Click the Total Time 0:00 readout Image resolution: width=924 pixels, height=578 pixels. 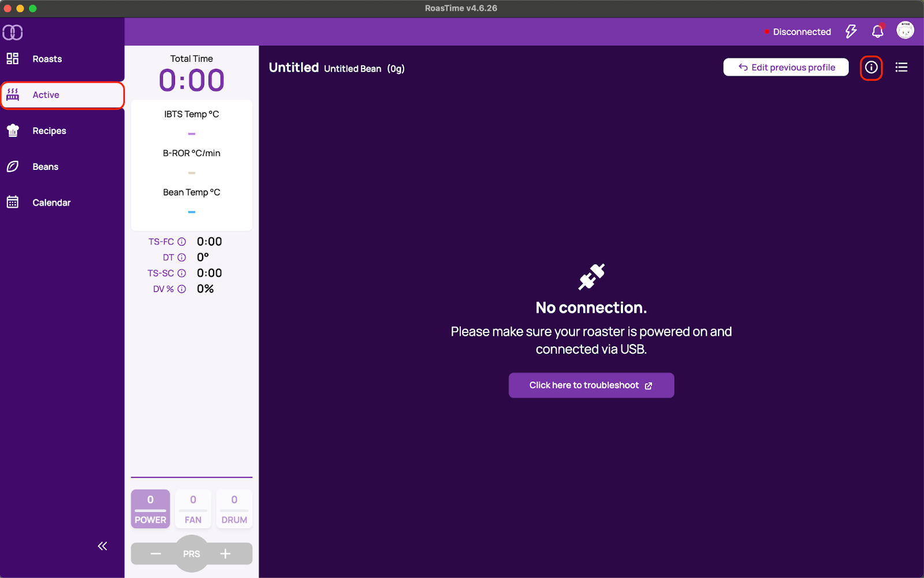[x=192, y=80]
